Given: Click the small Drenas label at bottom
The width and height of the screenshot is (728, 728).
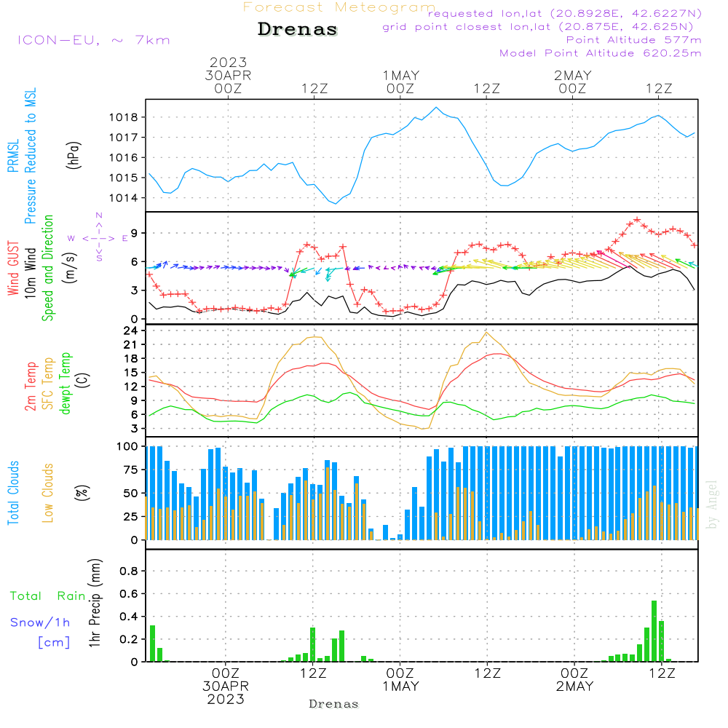Looking at the screenshot, I should [x=334, y=704].
